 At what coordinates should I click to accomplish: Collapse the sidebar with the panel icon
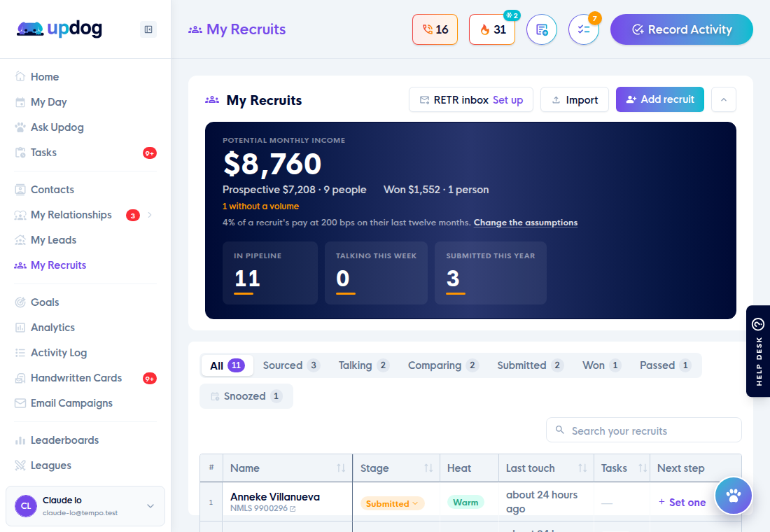coord(148,29)
